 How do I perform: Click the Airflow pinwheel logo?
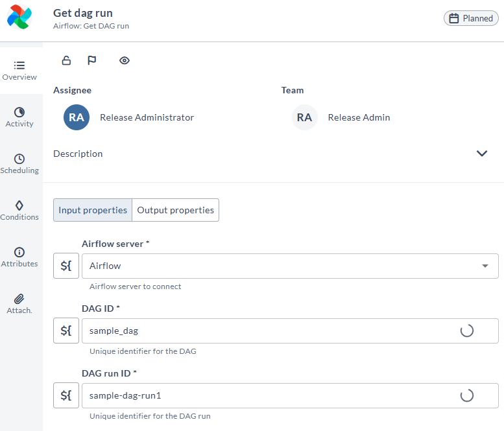[x=19, y=17]
